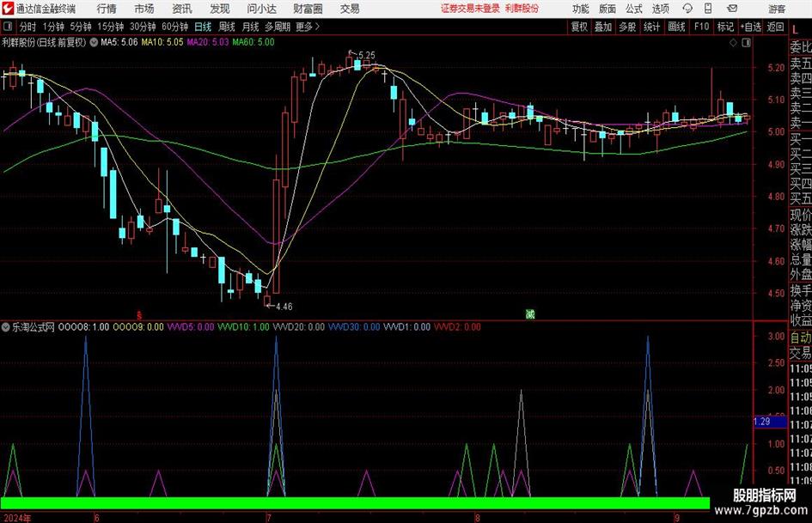Open the F10 company info
The width and height of the screenshot is (812, 523).
click(701, 27)
